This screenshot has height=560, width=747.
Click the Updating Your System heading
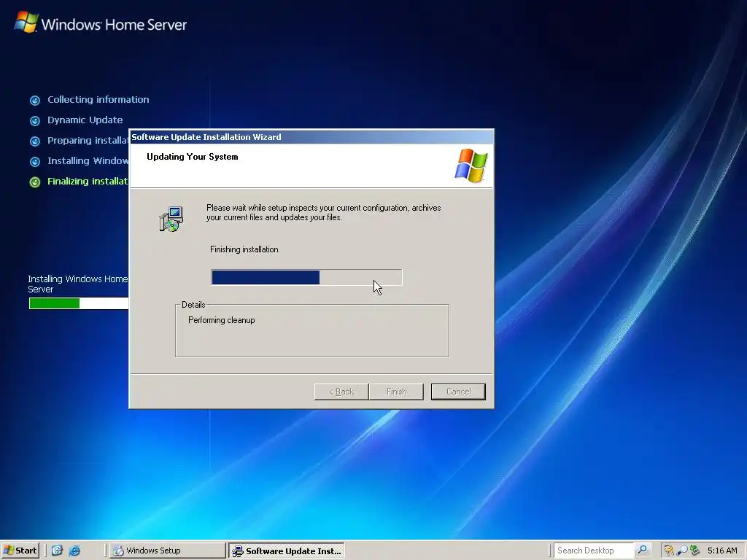click(x=193, y=157)
